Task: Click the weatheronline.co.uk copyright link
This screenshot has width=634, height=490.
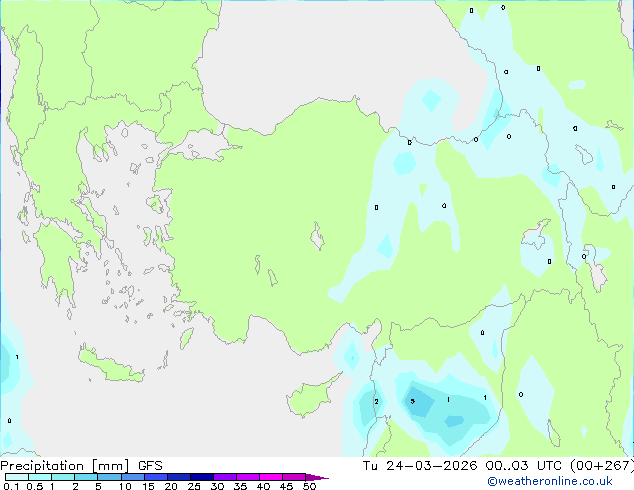Action: pos(549,481)
